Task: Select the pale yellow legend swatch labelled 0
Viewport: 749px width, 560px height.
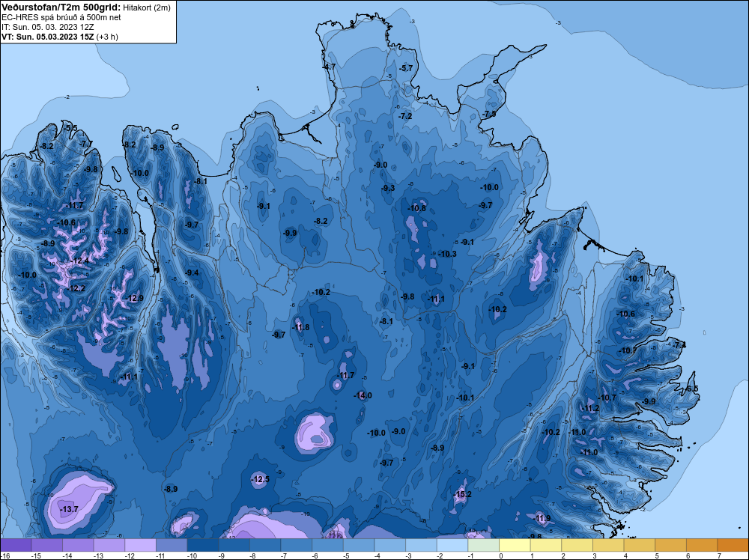Action: click(x=515, y=545)
